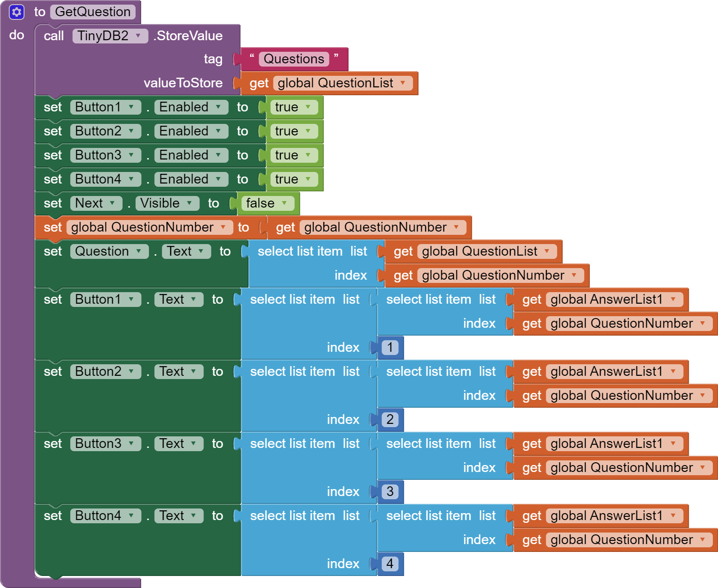Select the index number 3 value
The width and height of the screenshot is (718, 588).
click(x=390, y=492)
